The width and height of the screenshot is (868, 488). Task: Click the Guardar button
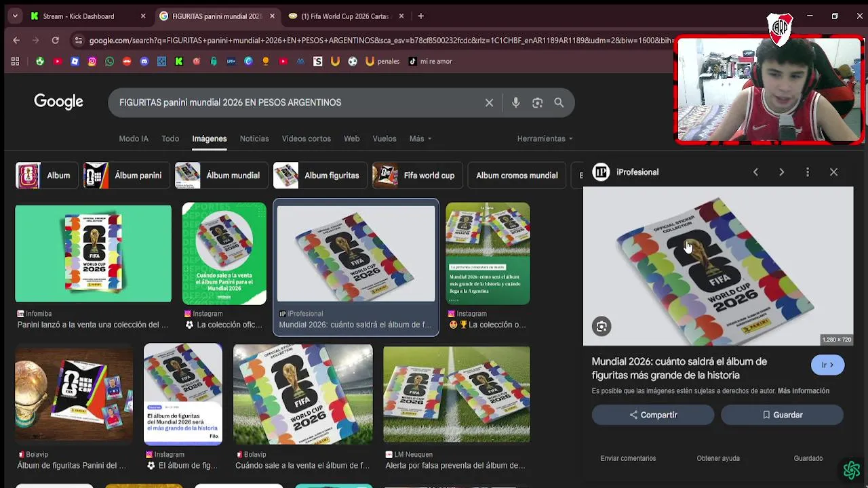[782, 415]
